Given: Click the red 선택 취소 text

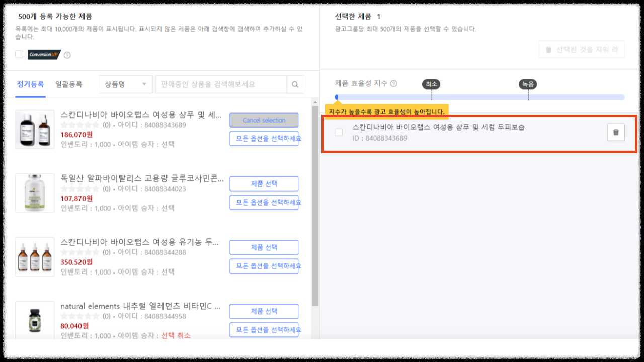Looking at the screenshot, I should coord(176,336).
